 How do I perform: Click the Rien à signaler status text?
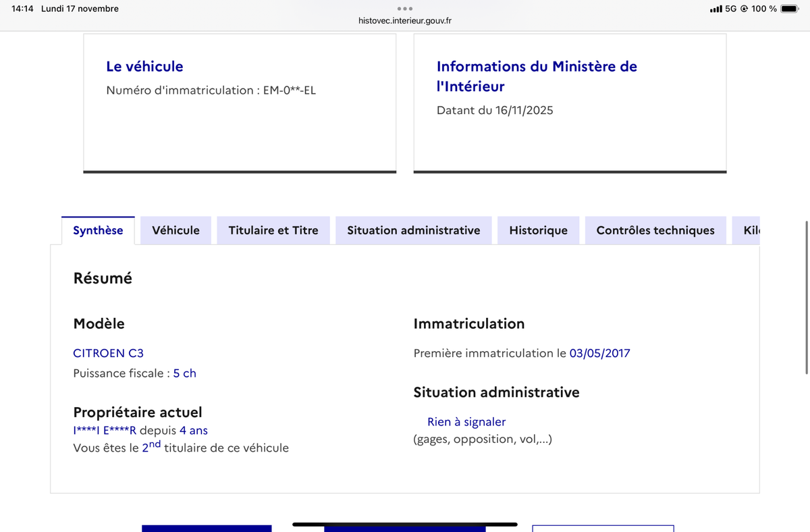click(x=466, y=422)
